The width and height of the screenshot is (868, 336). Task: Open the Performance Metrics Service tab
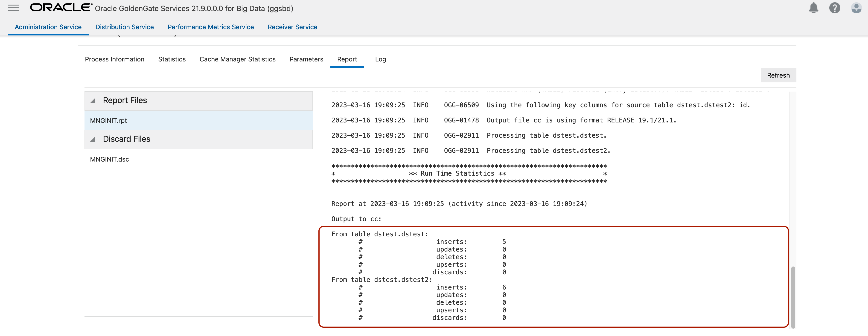pyautogui.click(x=211, y=27)
